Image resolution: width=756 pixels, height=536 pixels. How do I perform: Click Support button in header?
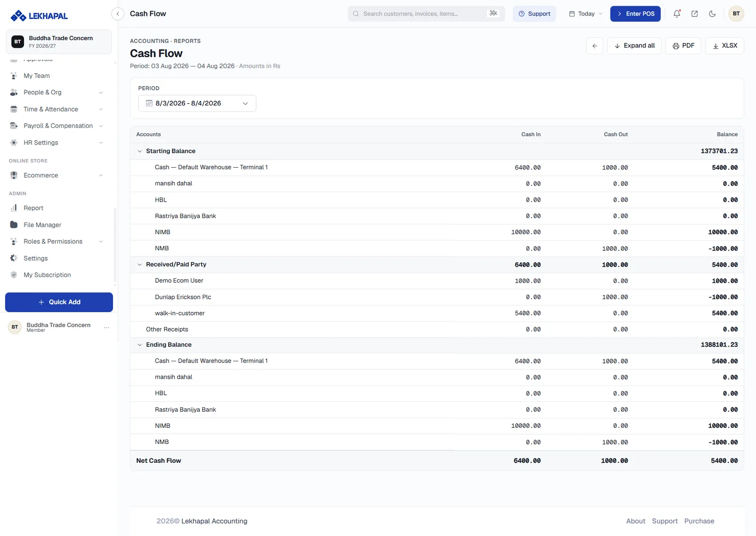click(534, 14)
